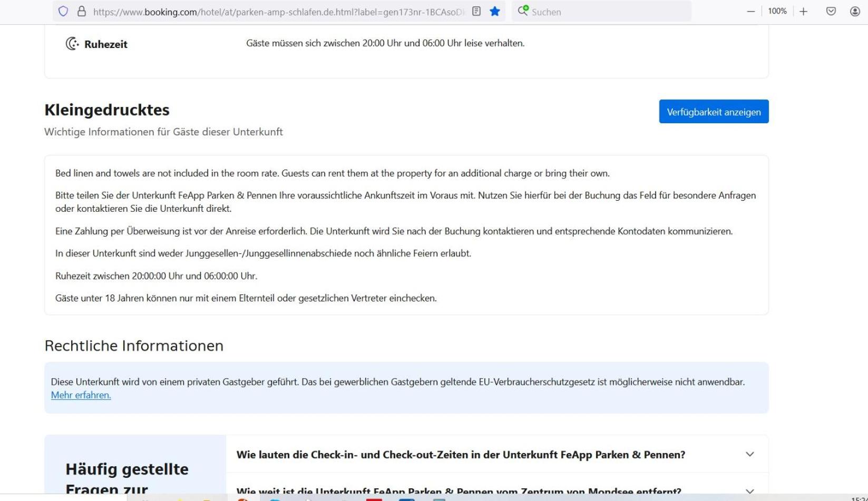Open the Mehr erfahren link
The height and width of the screenshot is (501, 868).
(x=81, y=395)
